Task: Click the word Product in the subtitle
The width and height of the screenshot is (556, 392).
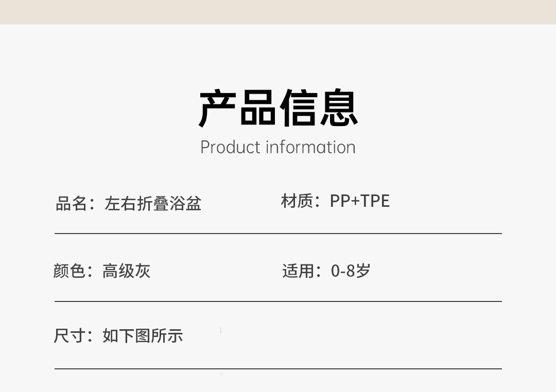Action: pos(231,147)
